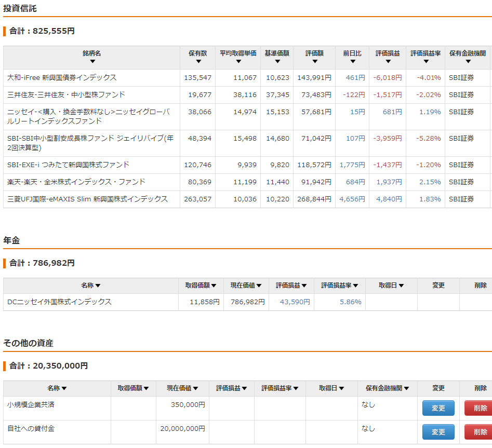
Task: Sort other assets by 名称 header
Action: (57, 388)
